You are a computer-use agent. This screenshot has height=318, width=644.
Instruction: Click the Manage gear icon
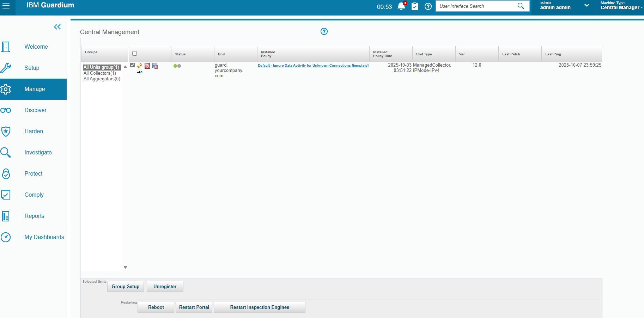coord(6,89)
